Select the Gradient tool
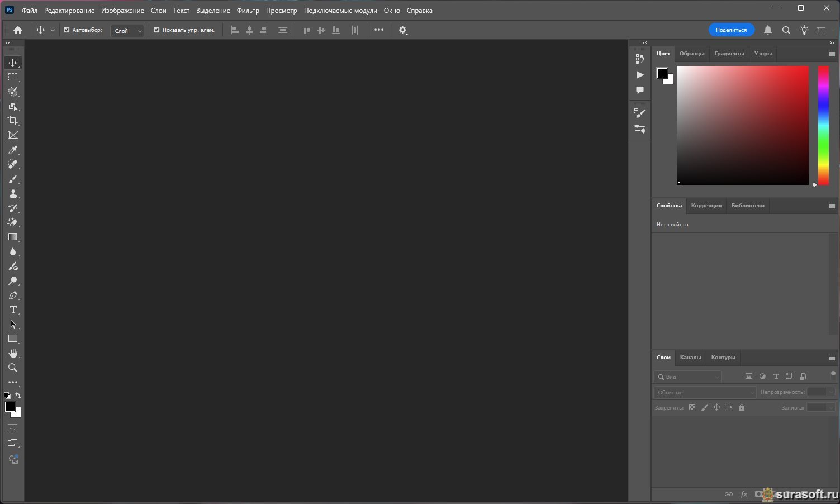The image size is (840, 504). 13,237
